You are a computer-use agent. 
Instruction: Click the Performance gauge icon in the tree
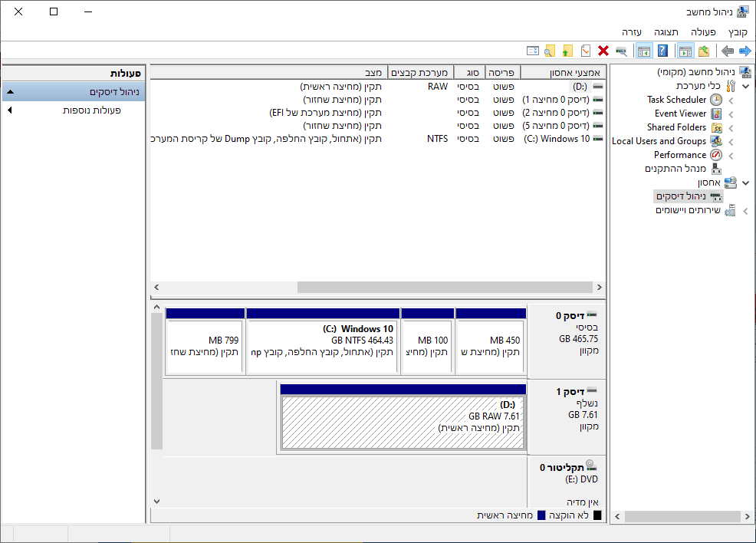tap(715, 155)
